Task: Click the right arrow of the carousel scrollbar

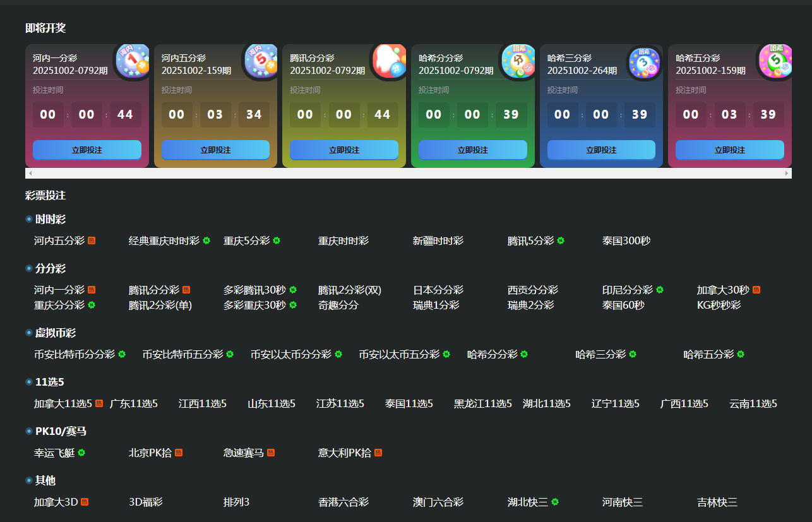Action: click(787, 173)
